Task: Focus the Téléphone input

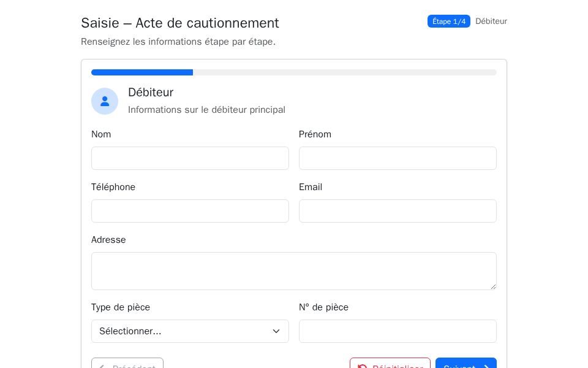Action: pos(190,211)
